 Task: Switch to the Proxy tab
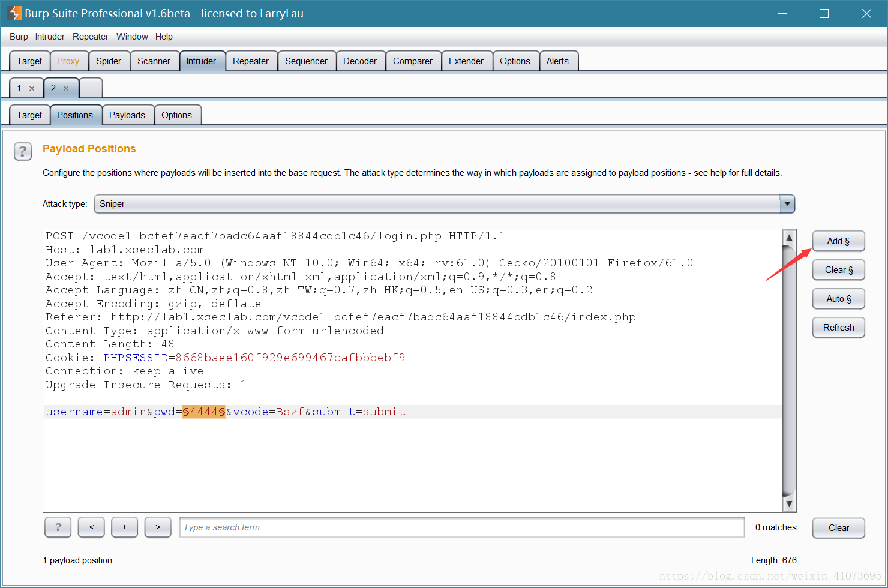(68, 61)
